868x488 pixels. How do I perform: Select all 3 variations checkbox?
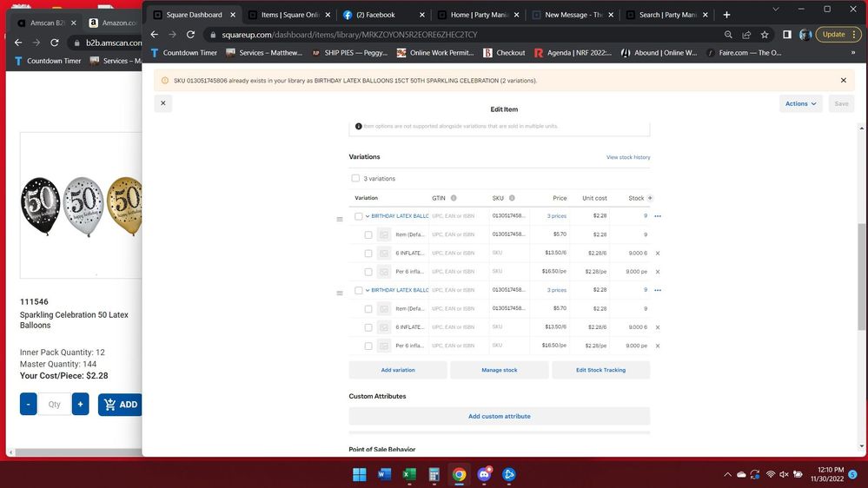point(355,178)
